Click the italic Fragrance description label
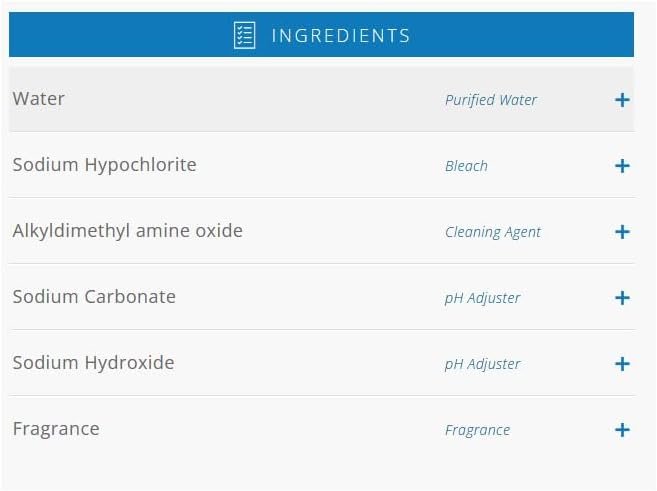657x491 pixels. click(477, 430)
